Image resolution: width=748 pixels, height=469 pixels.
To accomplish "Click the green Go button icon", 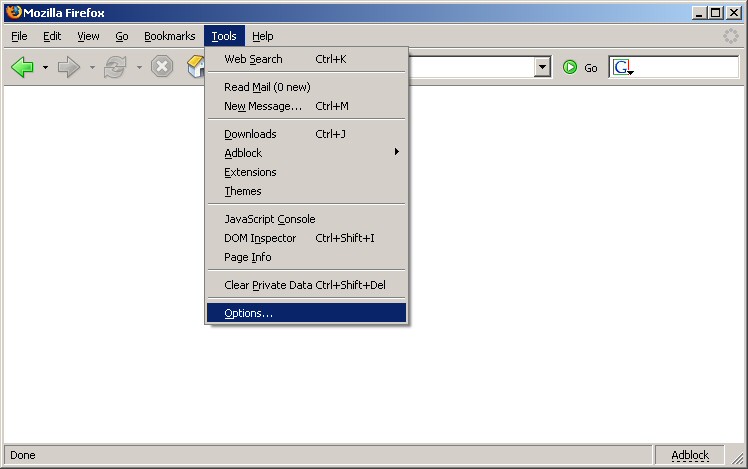I will 570,67.
